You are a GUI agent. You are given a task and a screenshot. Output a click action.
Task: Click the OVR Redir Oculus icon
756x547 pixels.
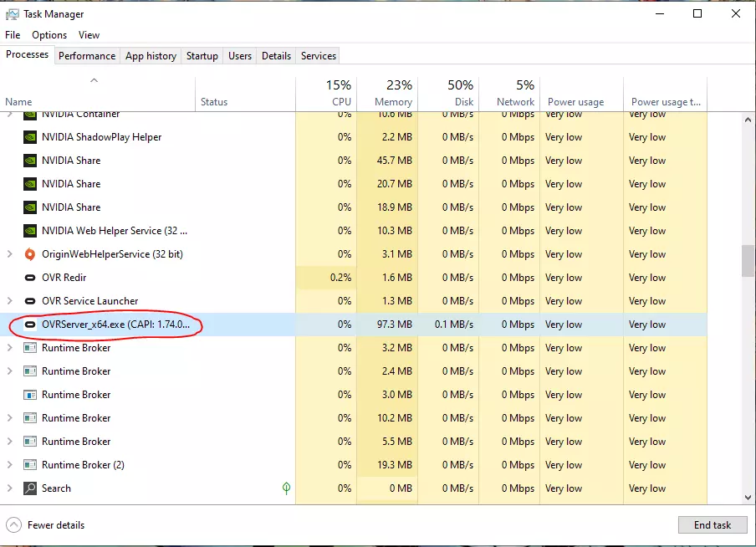[x=30, y=278]
